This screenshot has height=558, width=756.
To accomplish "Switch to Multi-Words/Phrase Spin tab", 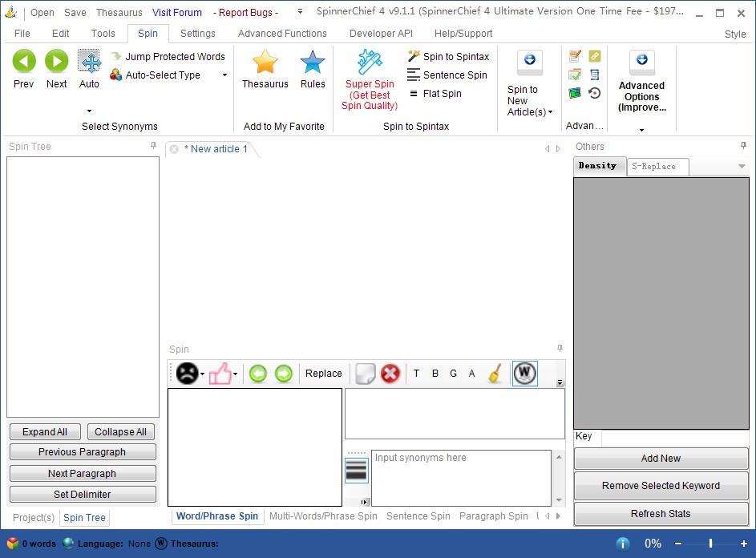I will pyautogui.click(x=323, y=516).
